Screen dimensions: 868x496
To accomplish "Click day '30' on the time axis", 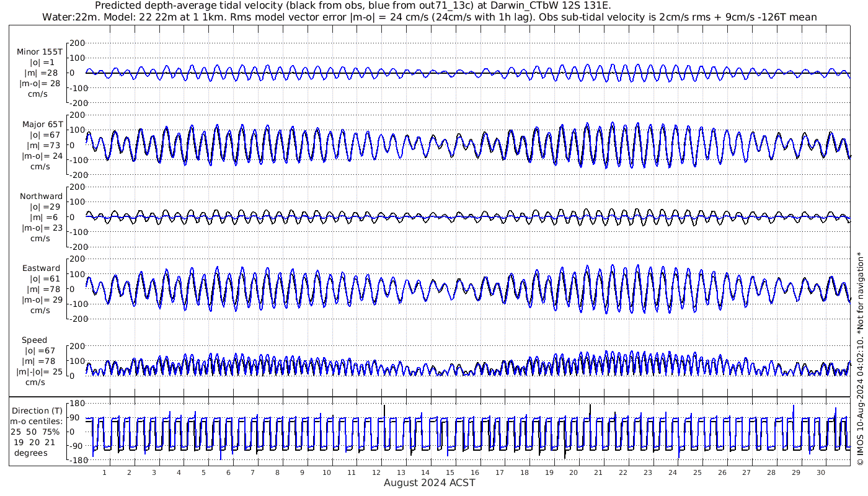I will point(821,472).
